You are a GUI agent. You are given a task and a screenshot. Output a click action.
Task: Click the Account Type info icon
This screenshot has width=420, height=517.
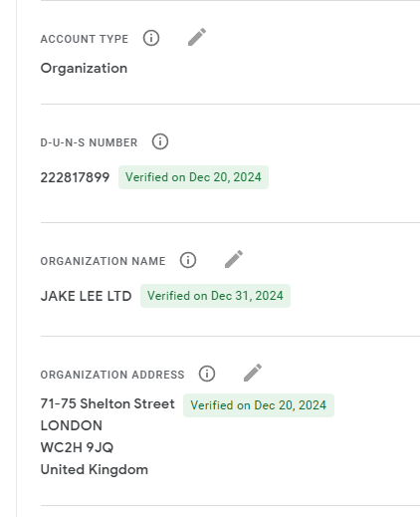pyautogui.click(x=151, y=38)
